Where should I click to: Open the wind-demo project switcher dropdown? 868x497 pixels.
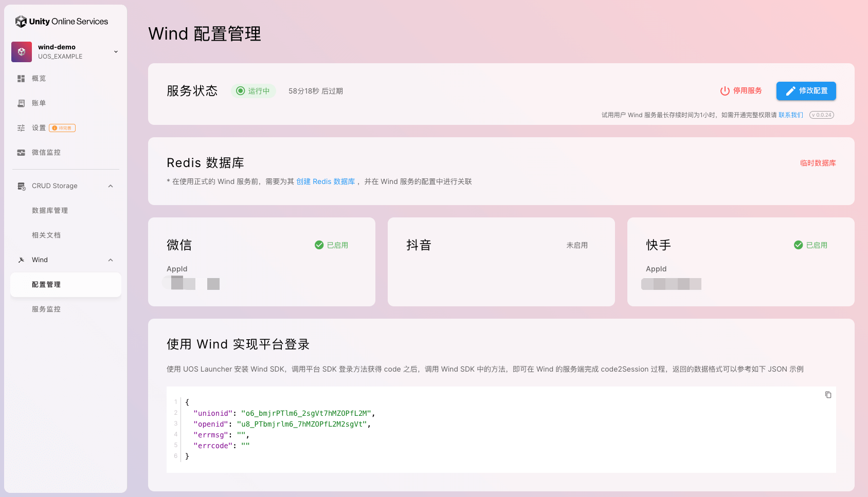coord(116,52)
